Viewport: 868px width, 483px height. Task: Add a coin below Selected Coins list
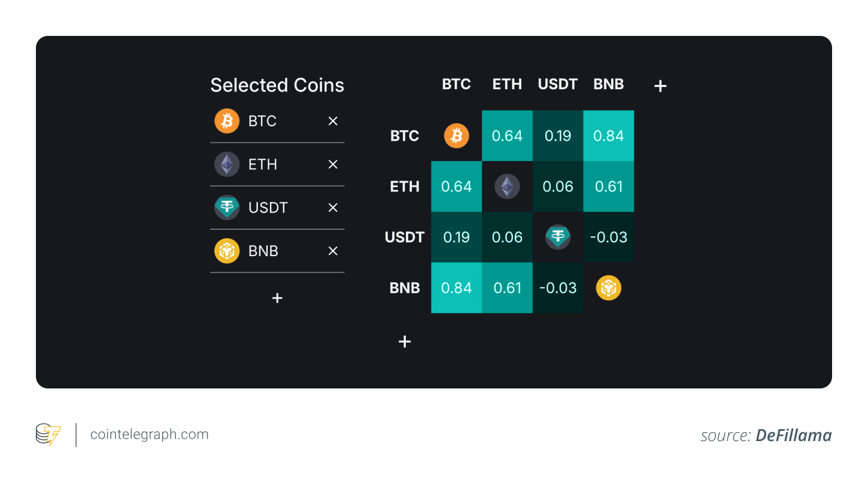point(277,298)
